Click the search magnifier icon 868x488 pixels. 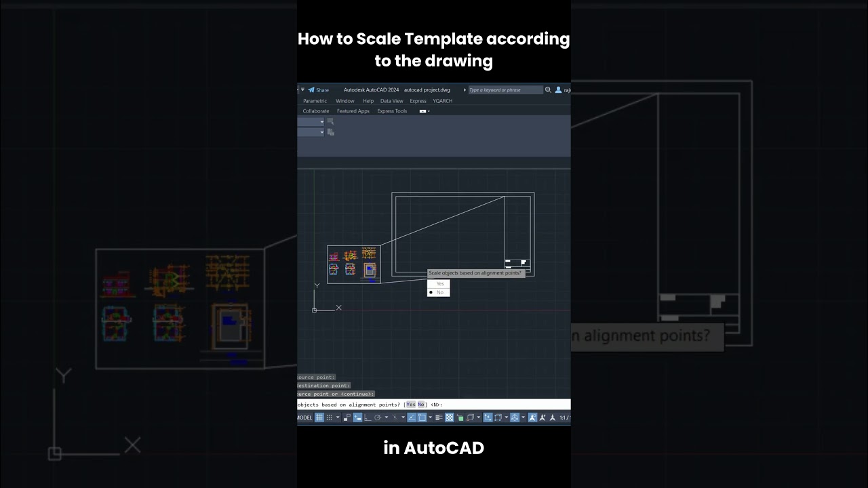coord(548,89)
